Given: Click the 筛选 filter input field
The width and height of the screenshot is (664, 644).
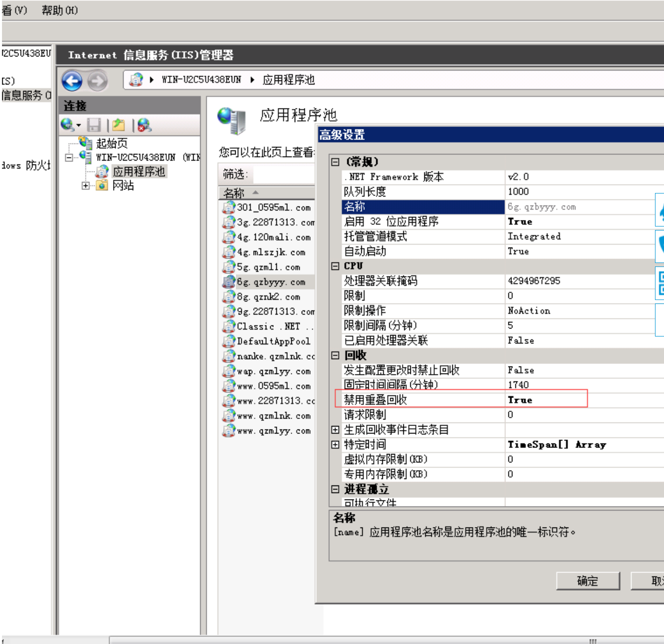Looking at the screenshot, I should pos(283,174).
